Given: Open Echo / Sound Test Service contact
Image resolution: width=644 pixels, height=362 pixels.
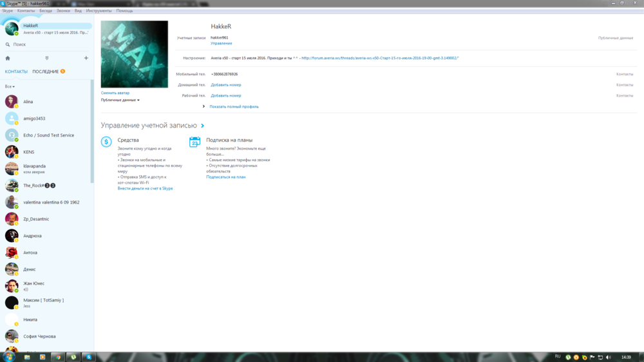Looking at the screenshot, I should pyautogui.click(x=49, y=135).
